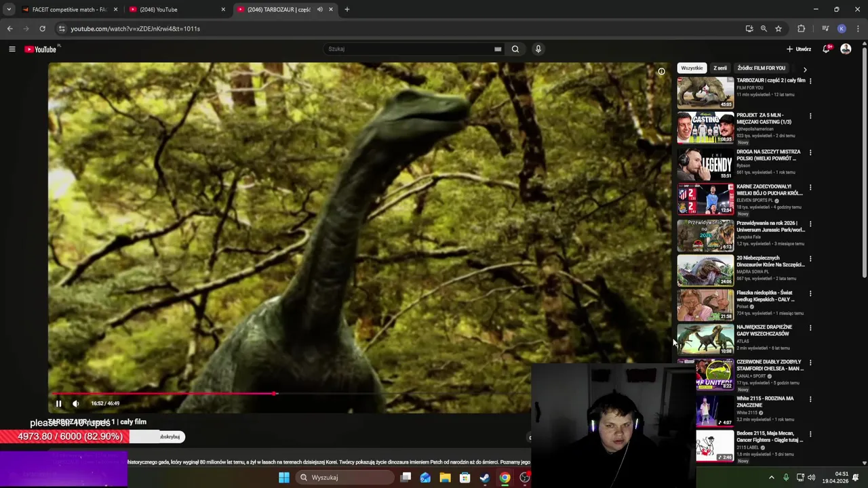868x488 pixels.
Task: Open options for TARBOZAUR część 2
Action: [x=810, y=81]
